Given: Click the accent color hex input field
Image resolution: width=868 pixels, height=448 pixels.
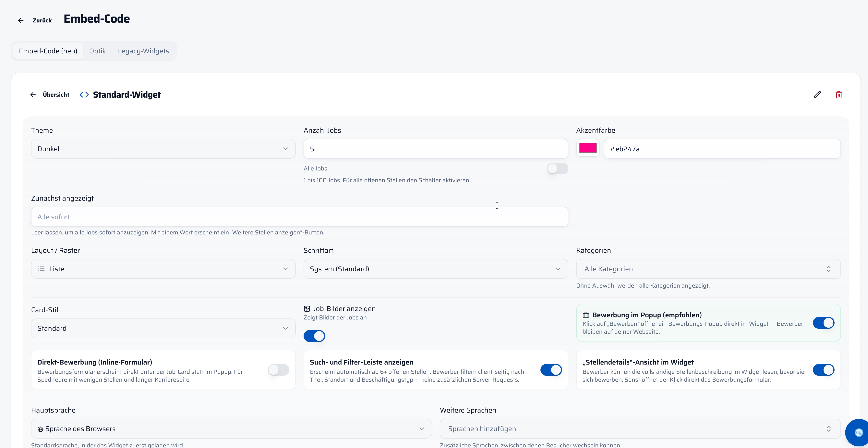Looking at the screenshot, I should point(722,149).
